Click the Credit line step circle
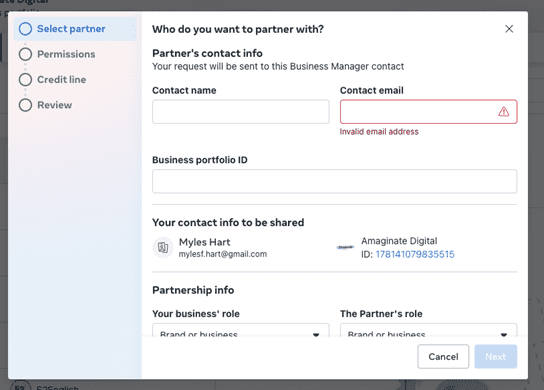This screenshot has width=544, height=390. point(25,79)
